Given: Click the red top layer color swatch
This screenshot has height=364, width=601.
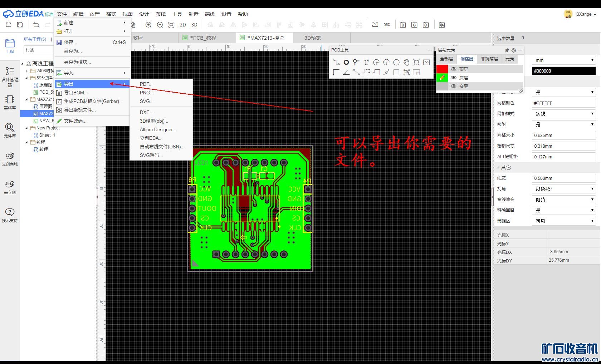Looking at the screenshot, I should pyautogui.click(x=442, y=69).
